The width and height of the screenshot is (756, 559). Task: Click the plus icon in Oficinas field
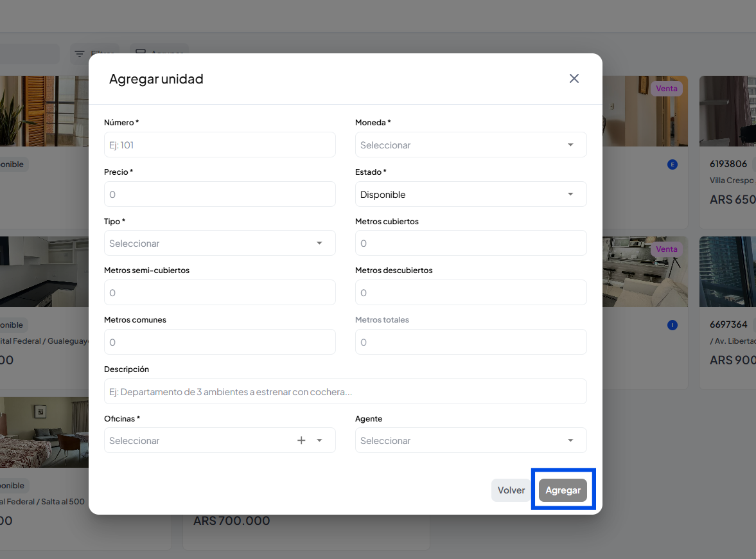(301, 440)
